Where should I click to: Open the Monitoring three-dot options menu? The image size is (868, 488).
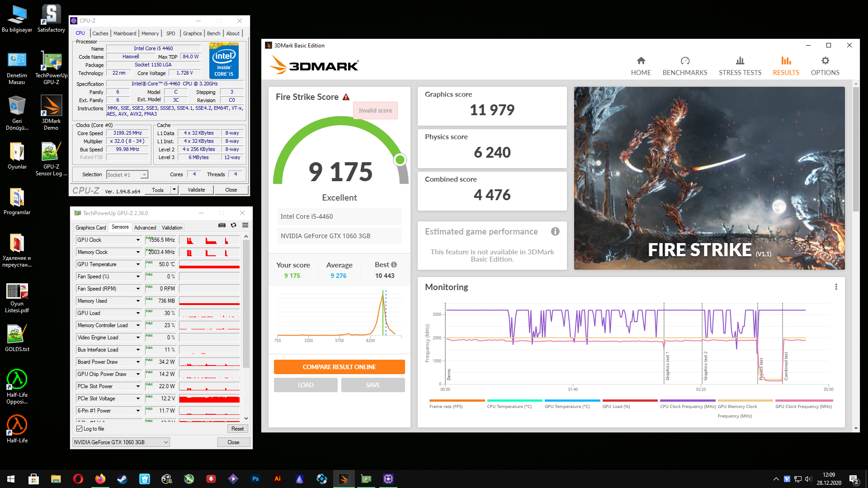pyautogui.click(x=836, y=287)
